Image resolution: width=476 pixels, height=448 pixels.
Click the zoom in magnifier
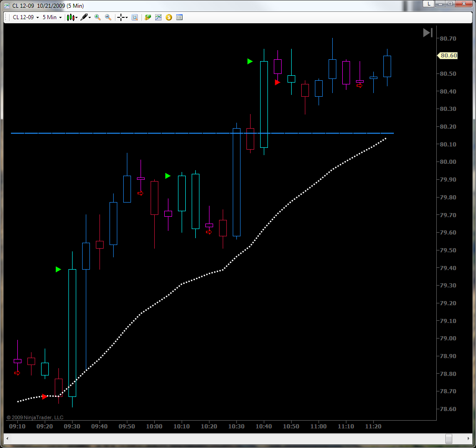coord(98,17)
